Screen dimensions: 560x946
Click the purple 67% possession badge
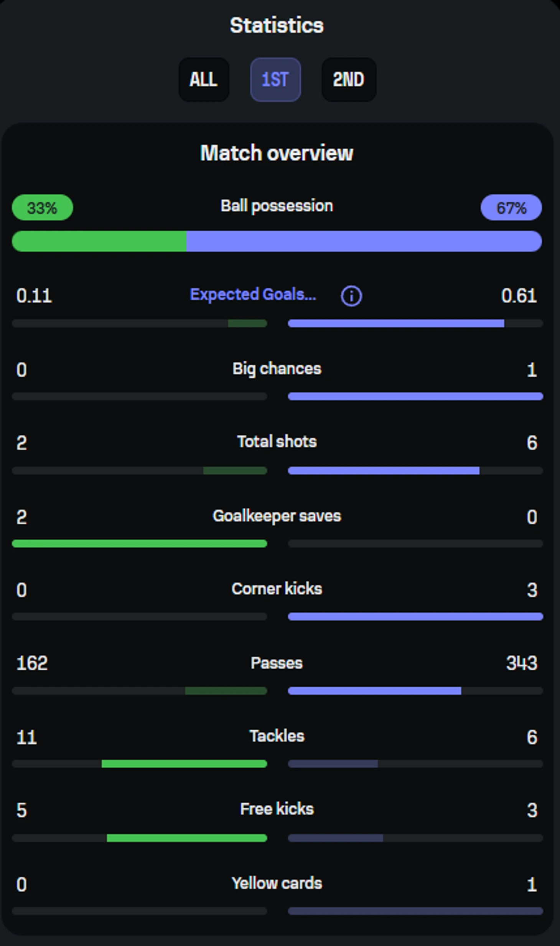tap(511, 208)
